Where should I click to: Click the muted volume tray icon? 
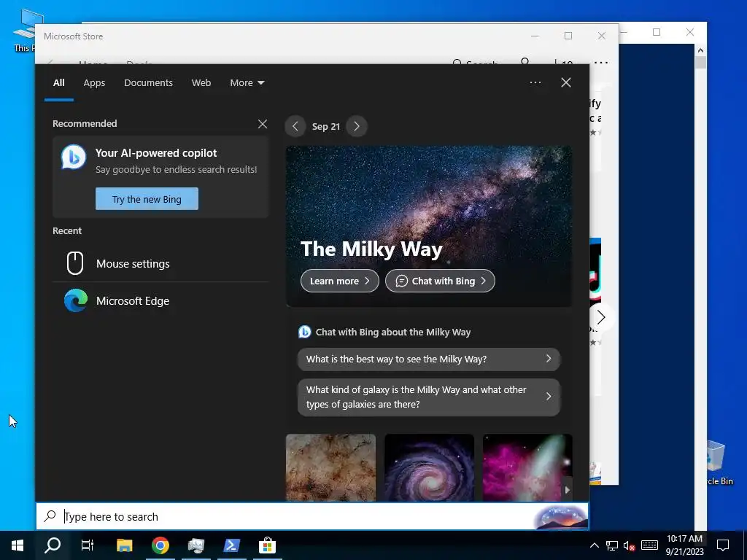(630, 545)
